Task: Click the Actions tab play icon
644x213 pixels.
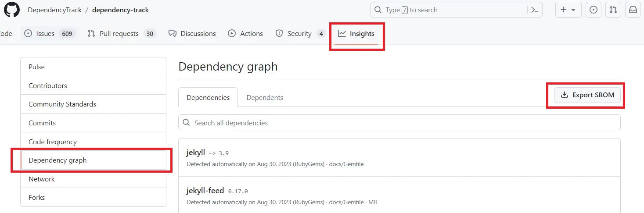Action: point(232,33)
